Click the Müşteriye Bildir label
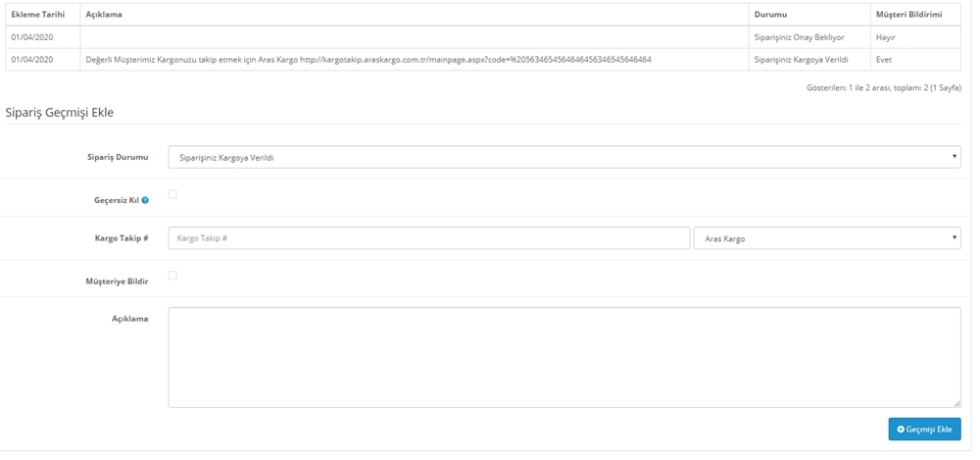 coord(117,281)
